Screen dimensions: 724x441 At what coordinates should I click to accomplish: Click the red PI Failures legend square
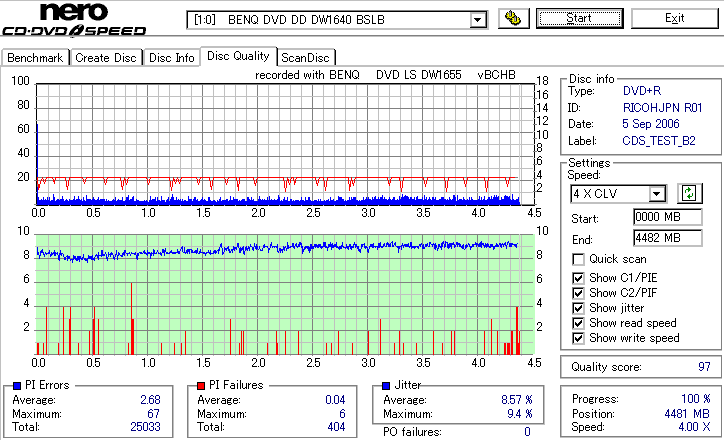click(201, 386)
